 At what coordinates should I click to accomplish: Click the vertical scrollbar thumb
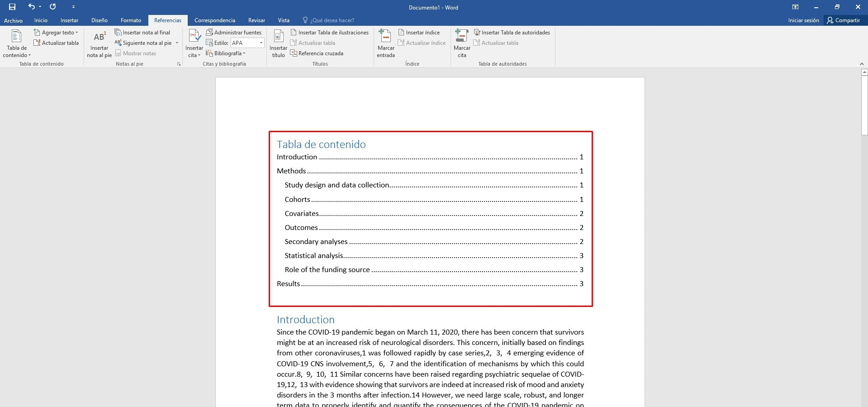pyautogui.click(x=864, y=105)
